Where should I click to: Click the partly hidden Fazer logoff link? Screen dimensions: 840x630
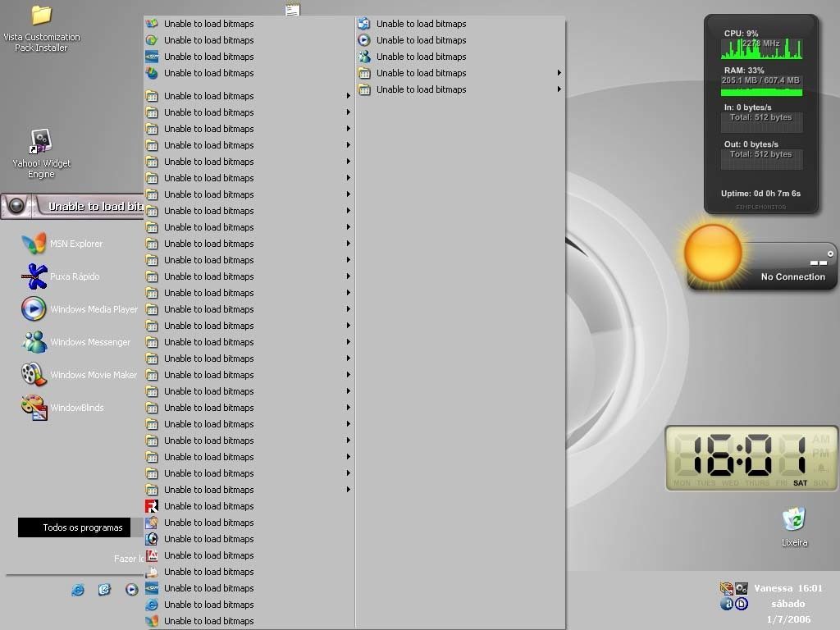click(x=129, y=559)
